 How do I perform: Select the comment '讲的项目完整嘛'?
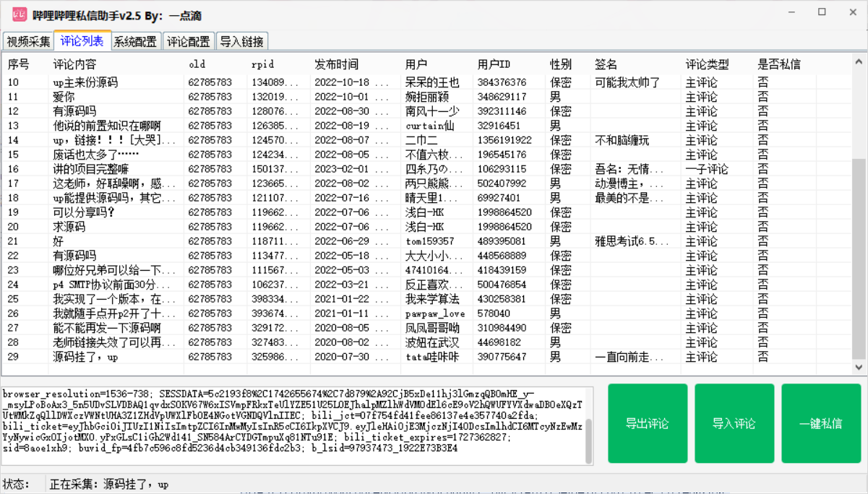pos(91,169)
